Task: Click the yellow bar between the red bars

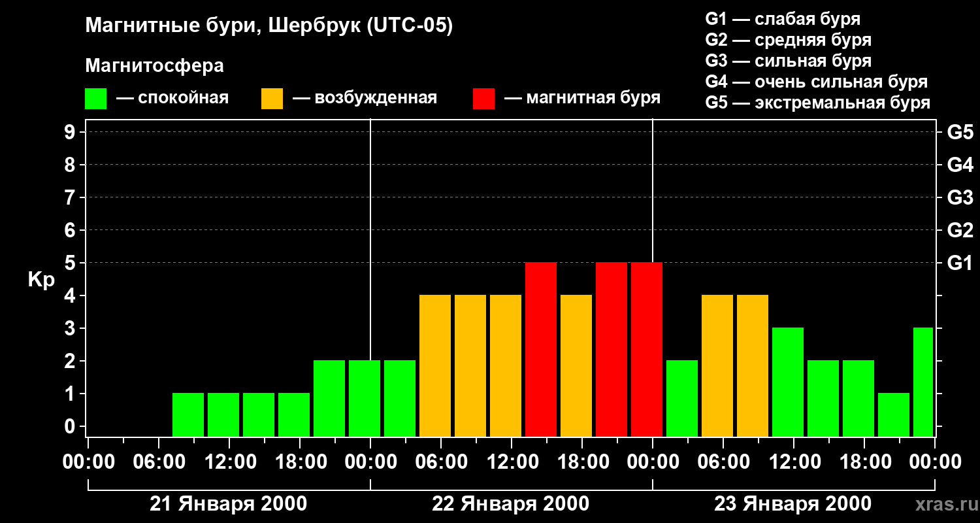Action: [576, 365]
